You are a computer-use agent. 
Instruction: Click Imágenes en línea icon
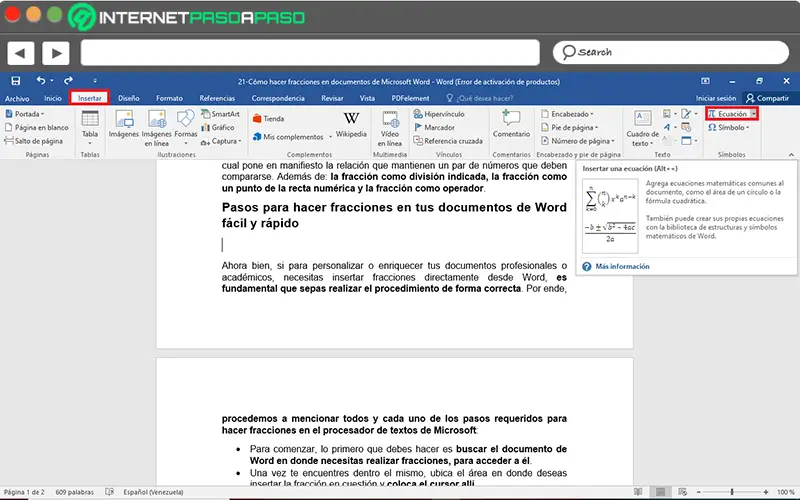156,128
